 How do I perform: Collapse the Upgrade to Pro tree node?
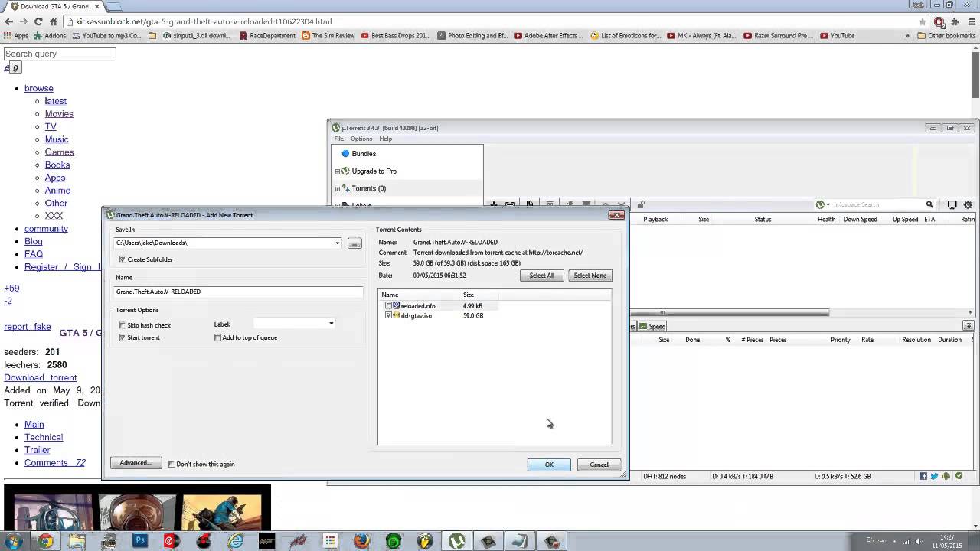(x=338, y=171)
